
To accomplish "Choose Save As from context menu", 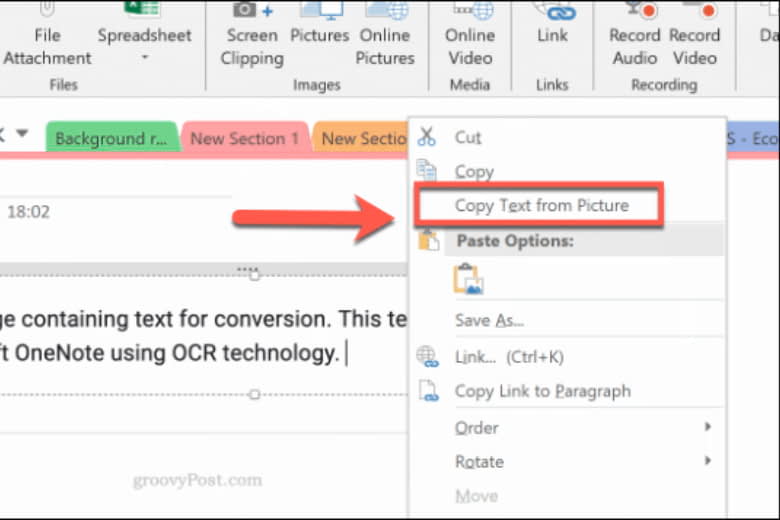I will click(x=489, y=320).
